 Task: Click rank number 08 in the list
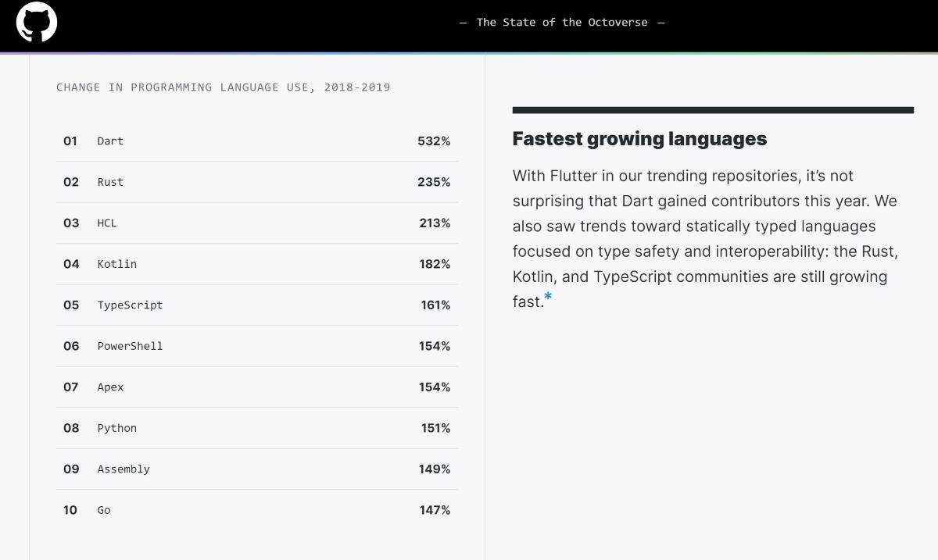[71, 428]
